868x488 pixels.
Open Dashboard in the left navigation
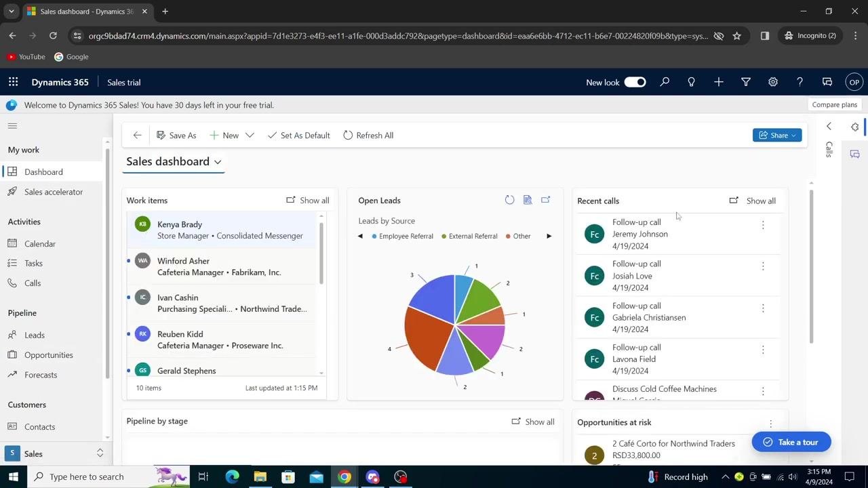(x=53, y=172)
